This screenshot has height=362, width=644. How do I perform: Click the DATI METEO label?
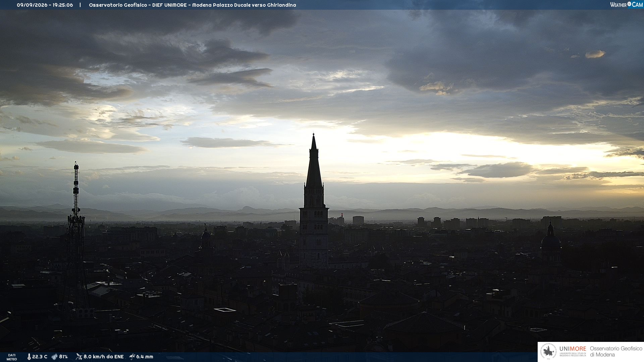12,357
